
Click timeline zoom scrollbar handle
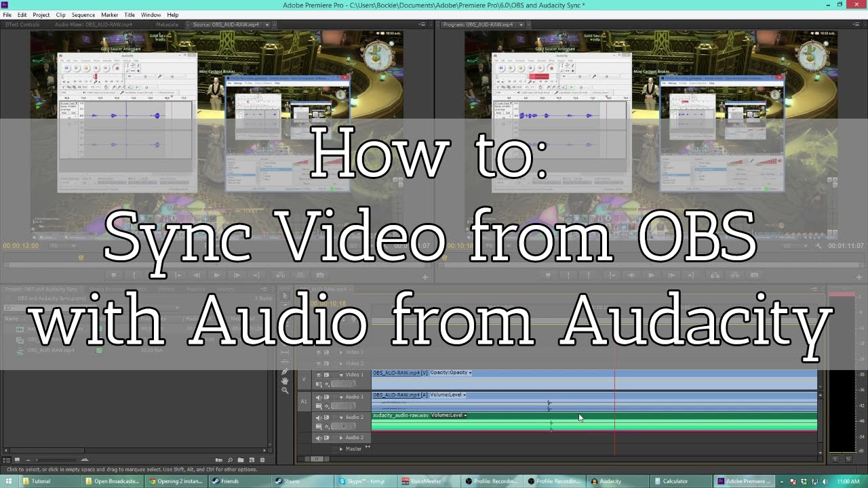(x=317, y=459)
